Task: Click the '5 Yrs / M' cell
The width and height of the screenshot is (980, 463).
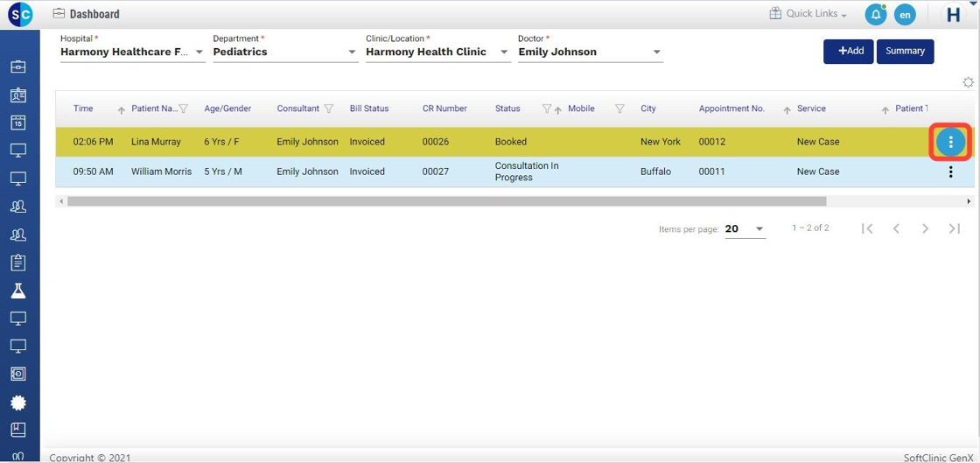Action: (x=223, y=172)
